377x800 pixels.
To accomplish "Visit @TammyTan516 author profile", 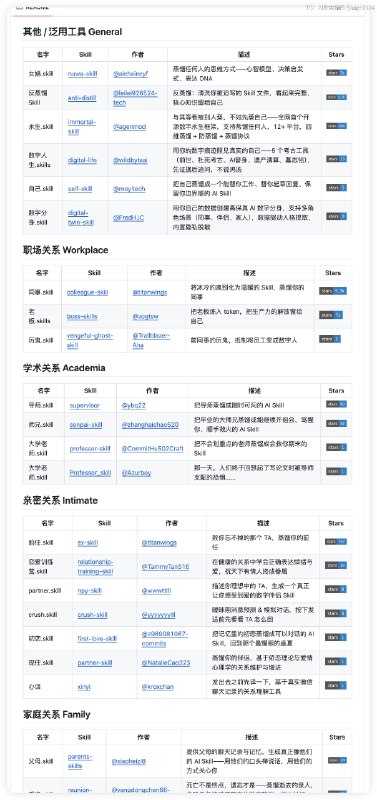I will coord(165,567).
